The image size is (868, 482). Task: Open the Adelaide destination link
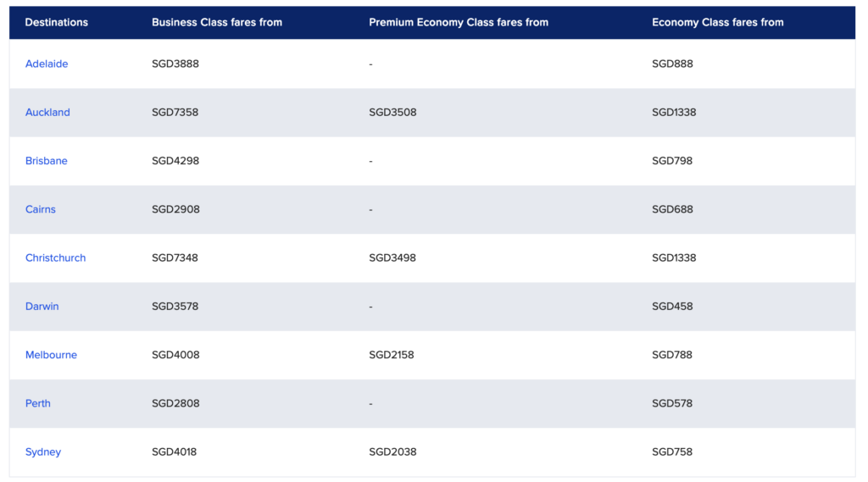(47, 64)
